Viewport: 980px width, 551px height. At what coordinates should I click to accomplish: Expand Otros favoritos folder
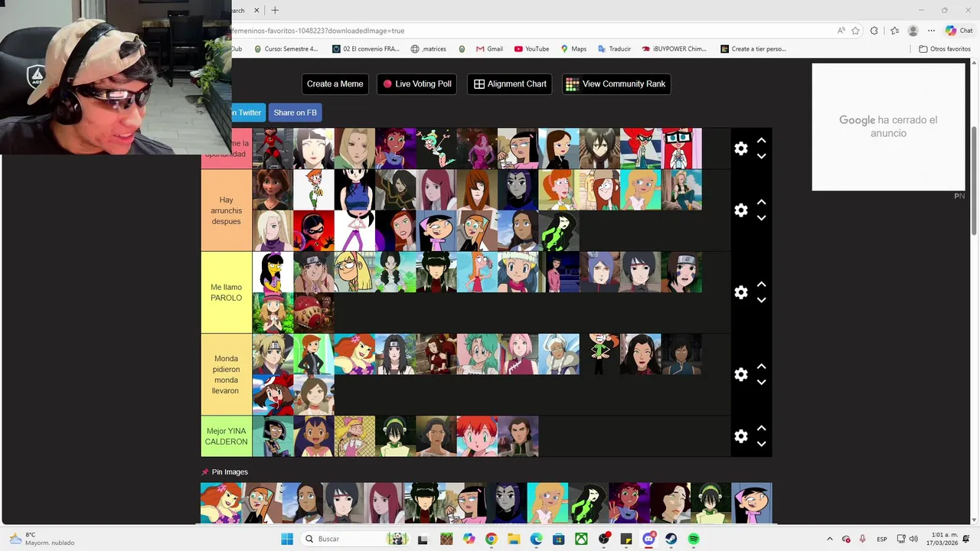[x=945, y=49]
